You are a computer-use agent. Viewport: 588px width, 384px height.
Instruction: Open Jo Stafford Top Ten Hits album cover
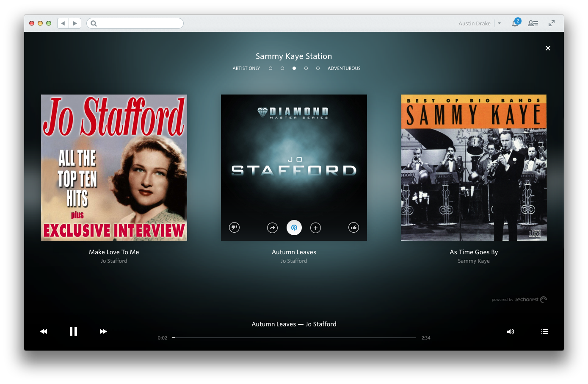coord(114,167)
